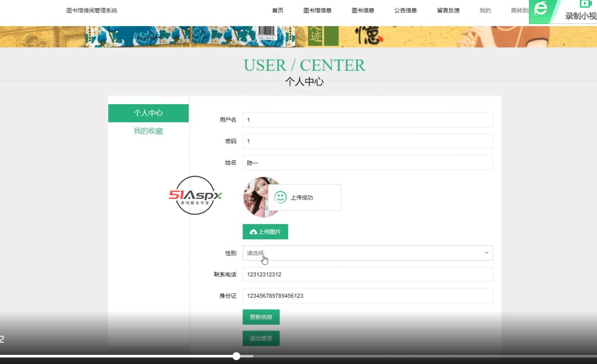Click the dropdown arrow on the gender selector
The image size is (597, 364).
click(x=485, y=253)
